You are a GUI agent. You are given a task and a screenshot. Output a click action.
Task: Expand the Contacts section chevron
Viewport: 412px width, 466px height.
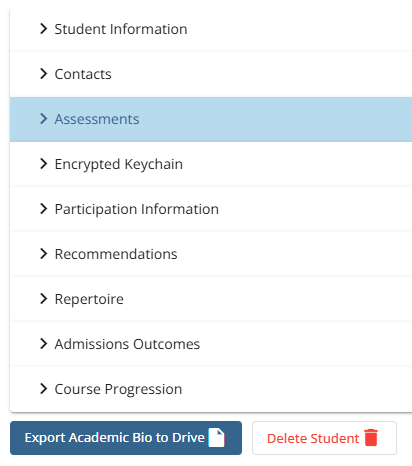pyautogui.click(x=43, y=74)
